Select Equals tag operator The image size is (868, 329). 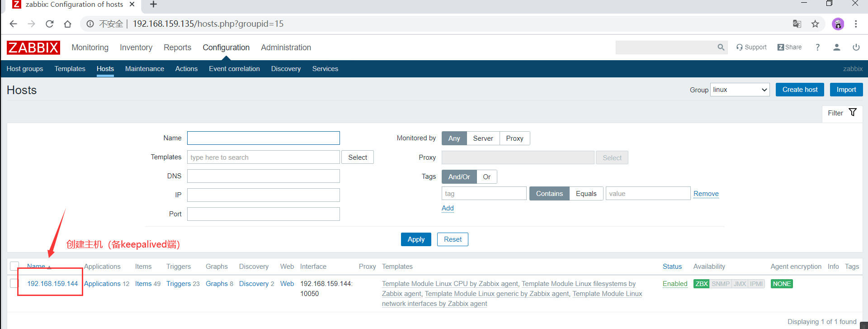coord(586,194)
